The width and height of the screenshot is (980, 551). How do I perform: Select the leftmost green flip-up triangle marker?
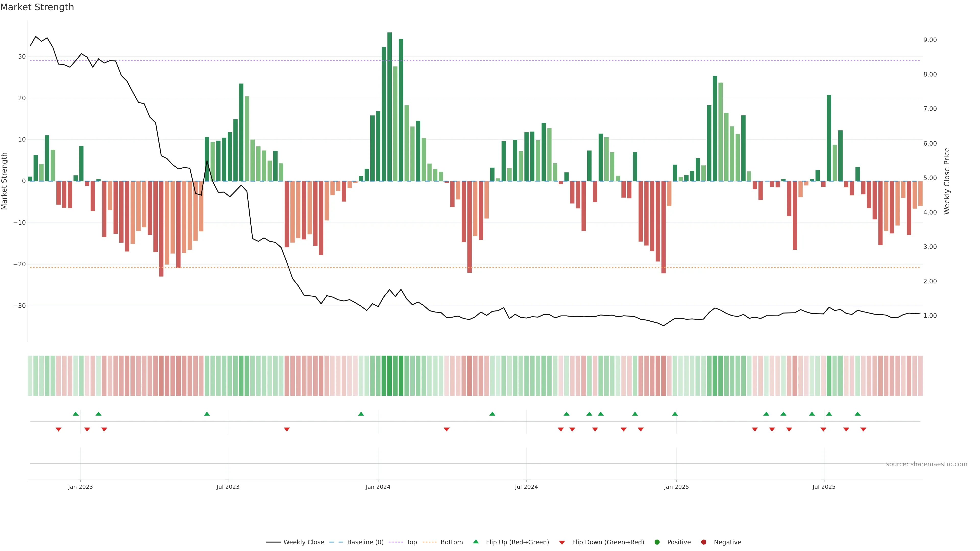[x=76, y=414]
